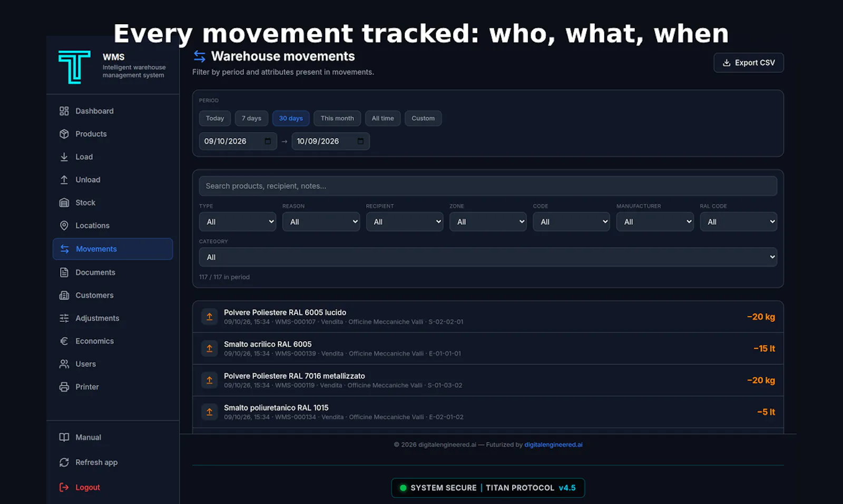Select the 30 days period filter
This screenshot has width=843, height=504.
[x=291, y=118]
